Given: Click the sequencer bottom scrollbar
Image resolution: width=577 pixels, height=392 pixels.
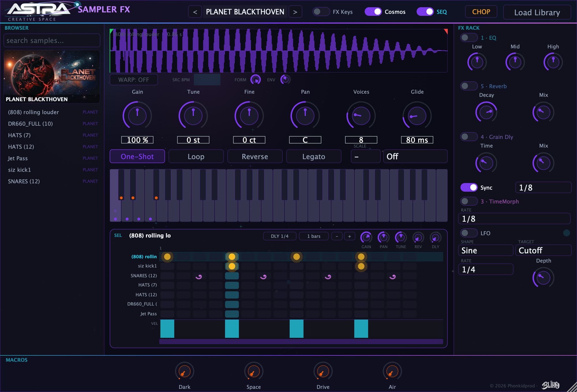Looking at the screenshot, I should 301,342.
